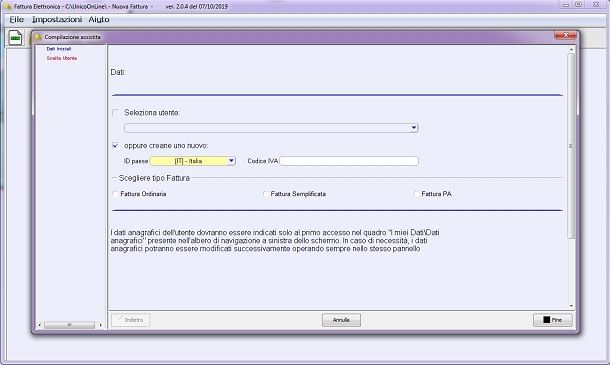Screen dimensions: 610x365
Task: Click the green document icon in the toolbar
Action: pos(16,38)
